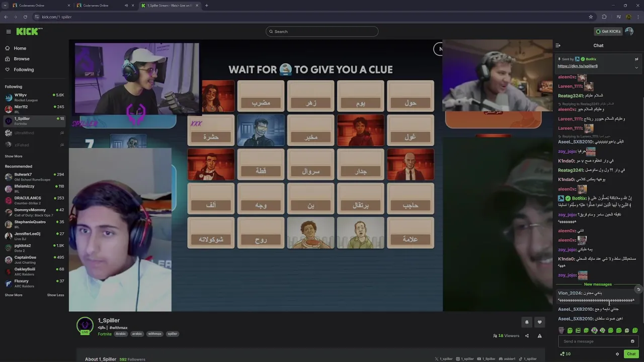644x362 pixels.
Task: Open recommended channel Bulwark7
Action: [x=34, y=176]
